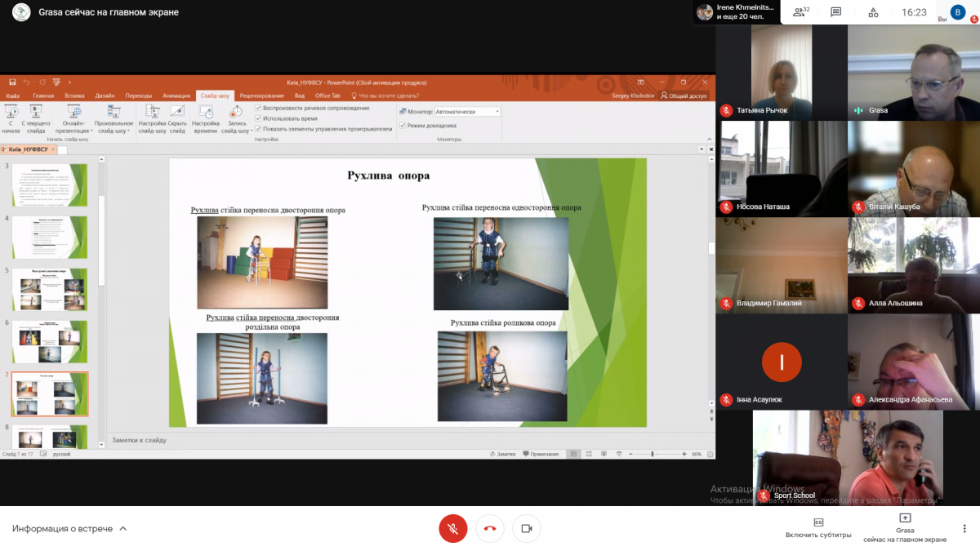This screenshot has height=551, width=980.
Task: Hang up with the red phone button
Action: [490, 529]
